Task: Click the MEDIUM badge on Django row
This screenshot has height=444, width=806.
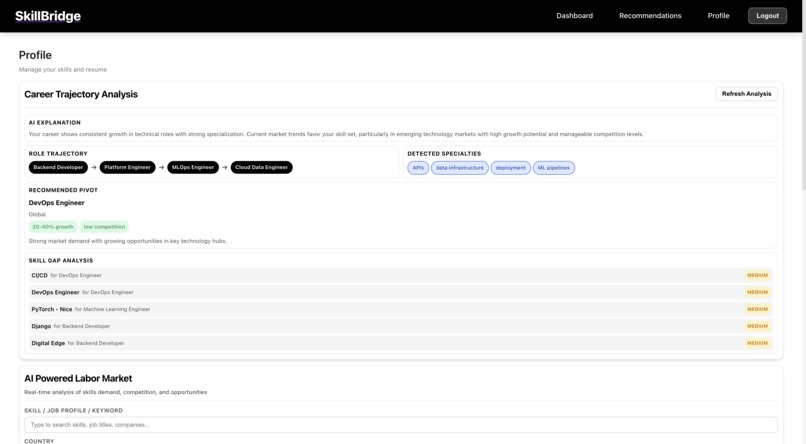Action: pyautogui.click(x=757, y=326)
